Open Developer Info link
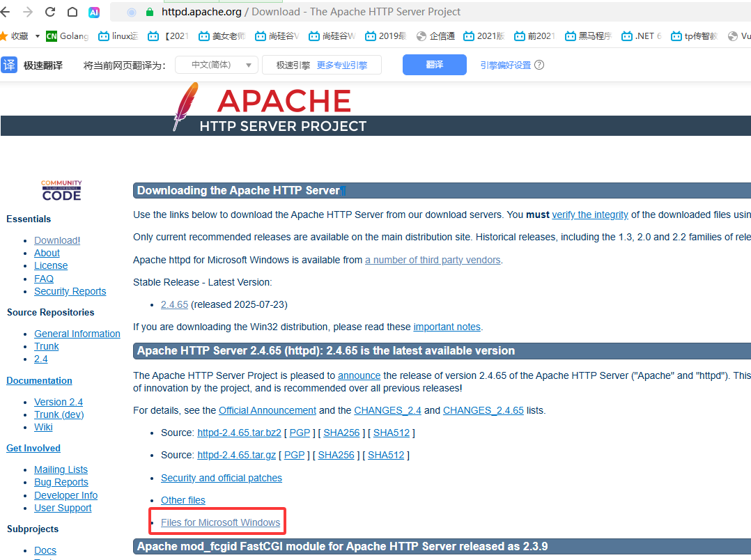The image size is (751, 560). (x=65, y=495)
